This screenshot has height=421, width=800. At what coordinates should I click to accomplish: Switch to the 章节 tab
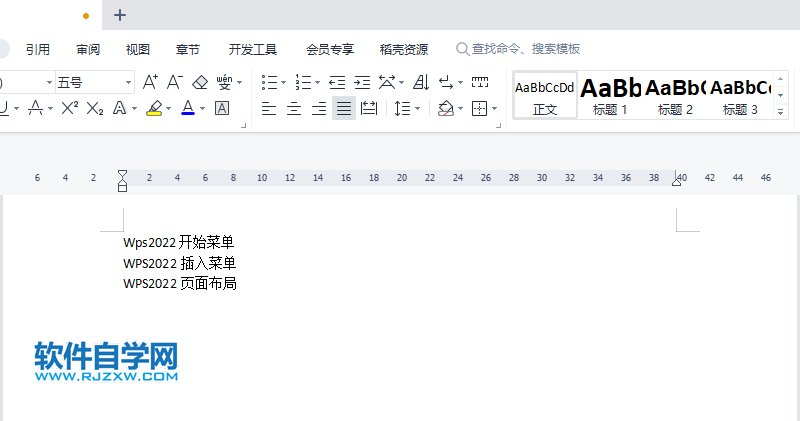tap(188, 49)
